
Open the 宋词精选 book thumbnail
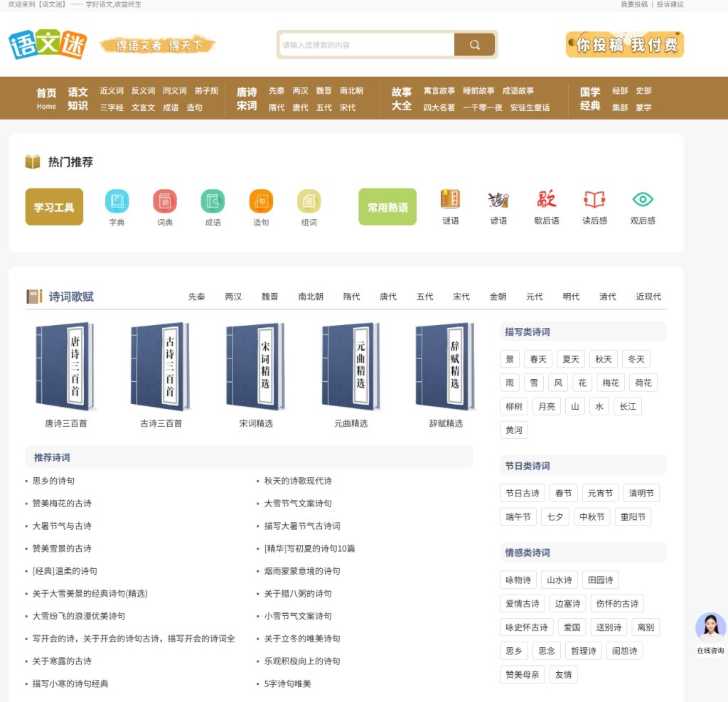[x=256, y=367]
